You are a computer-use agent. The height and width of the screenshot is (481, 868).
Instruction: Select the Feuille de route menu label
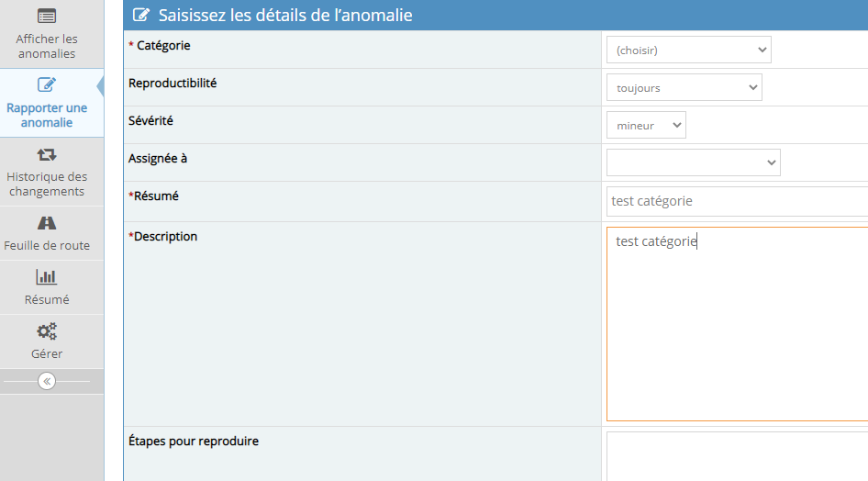click(x=47, y=245)
